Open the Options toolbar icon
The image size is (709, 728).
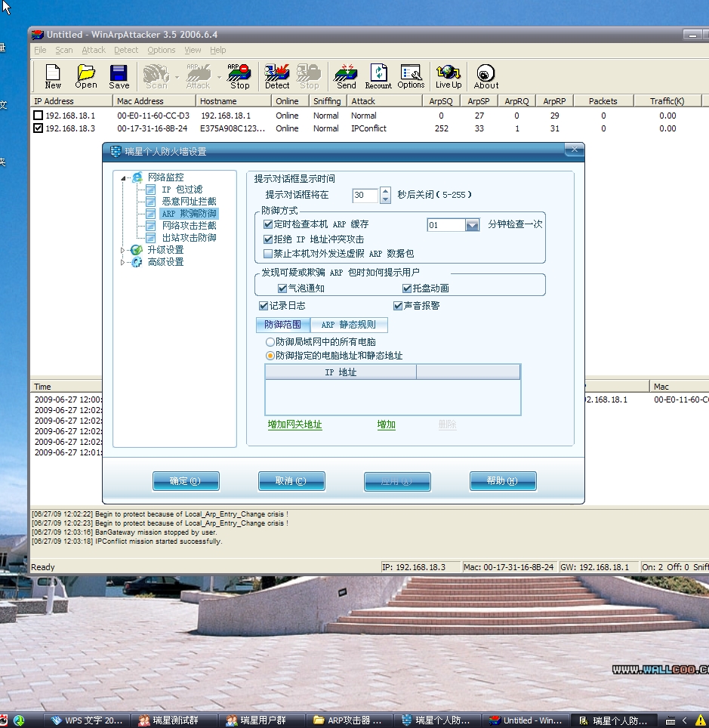coord(411,76)
